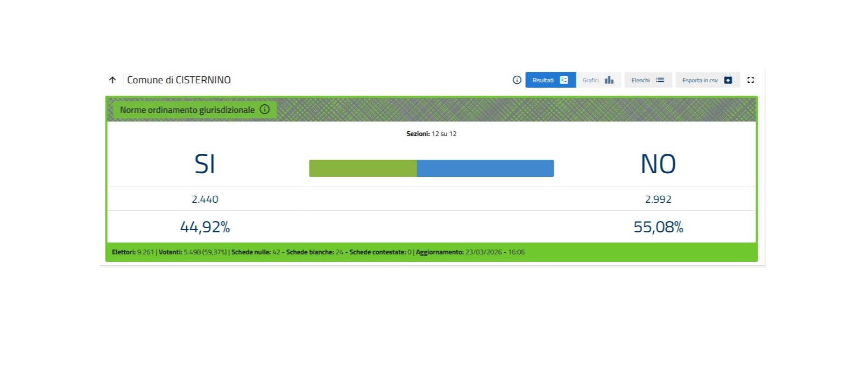Select the Norme ordinamento giurisdizionale label

pyautogui.click(x=187, y=110)
